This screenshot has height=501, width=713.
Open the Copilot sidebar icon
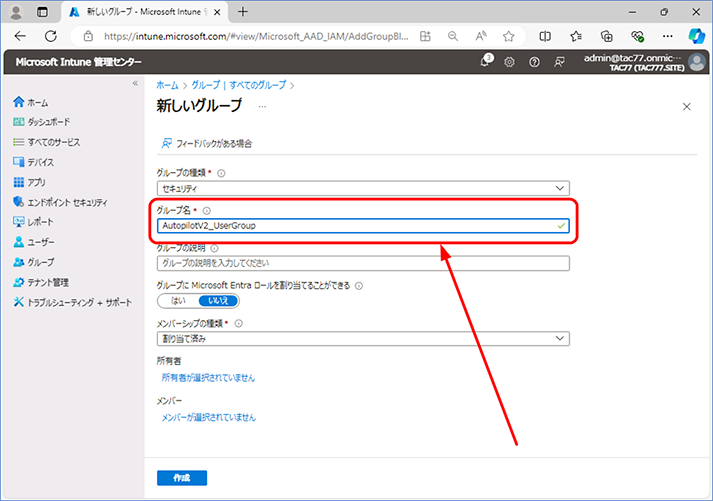click(x=696, y=36)
